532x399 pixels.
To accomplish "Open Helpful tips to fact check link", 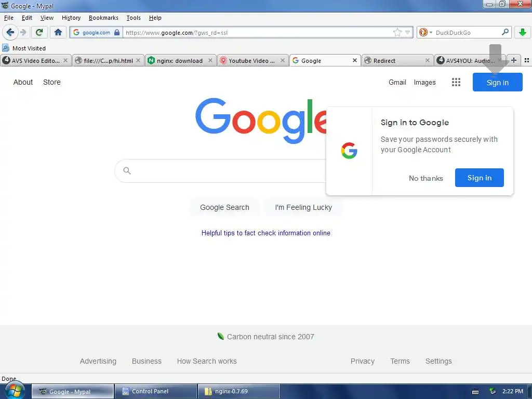I will 265,233.
